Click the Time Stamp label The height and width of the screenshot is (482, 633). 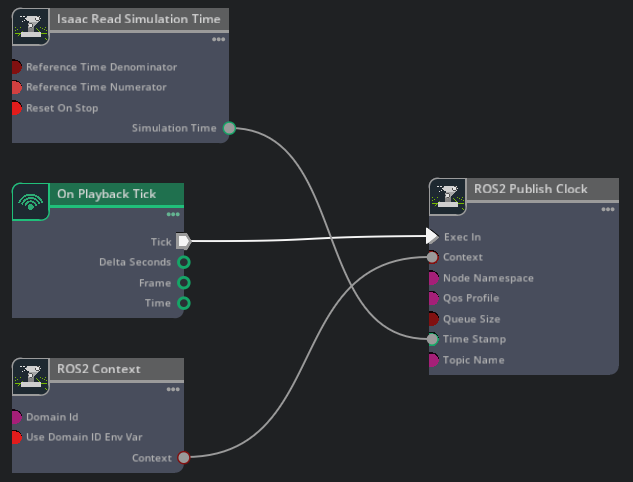click(474, 339)
